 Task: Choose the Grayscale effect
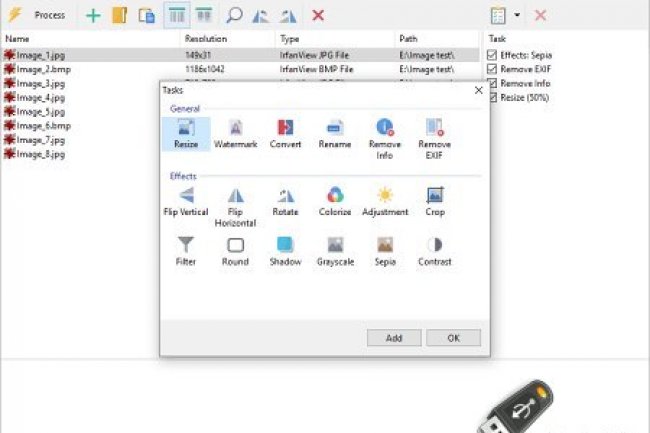[335, 252]
